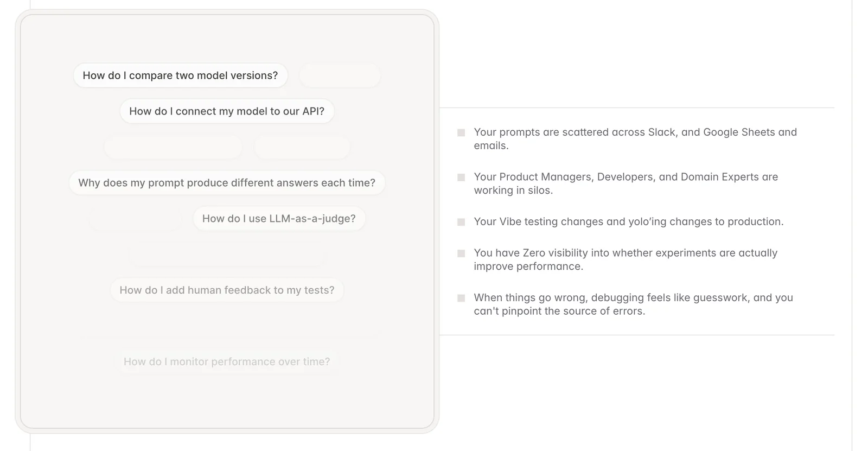Select "How do I connect my model to our API?"

227,111
